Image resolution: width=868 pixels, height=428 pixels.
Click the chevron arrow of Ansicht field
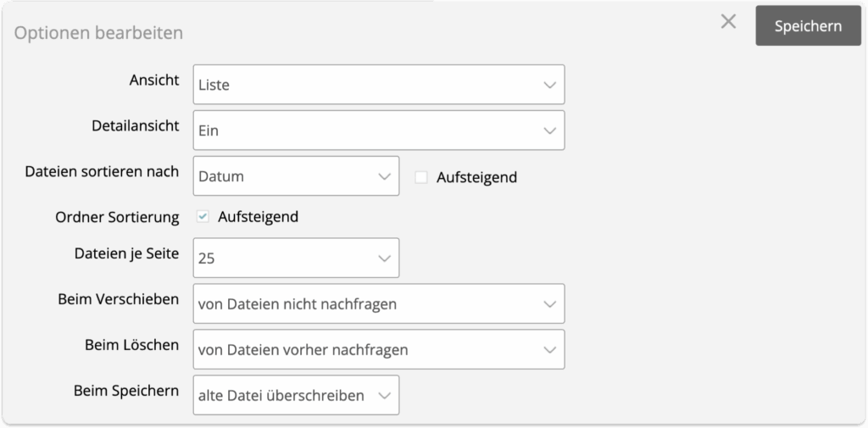click(549, 85)
